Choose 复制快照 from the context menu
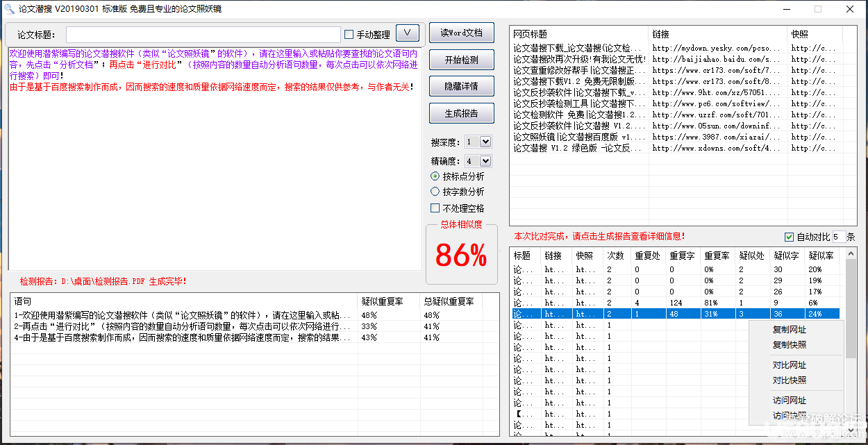Image resolution: width=868 pixels, height=445 pixels. (790, 345)
